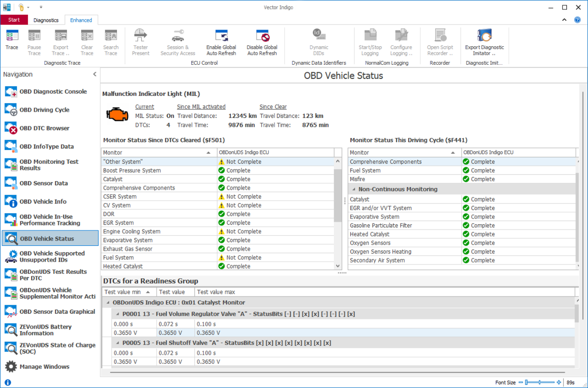Sort by Test value min column
The height and width of the screenshot is (388, 588).
[129, 292]
